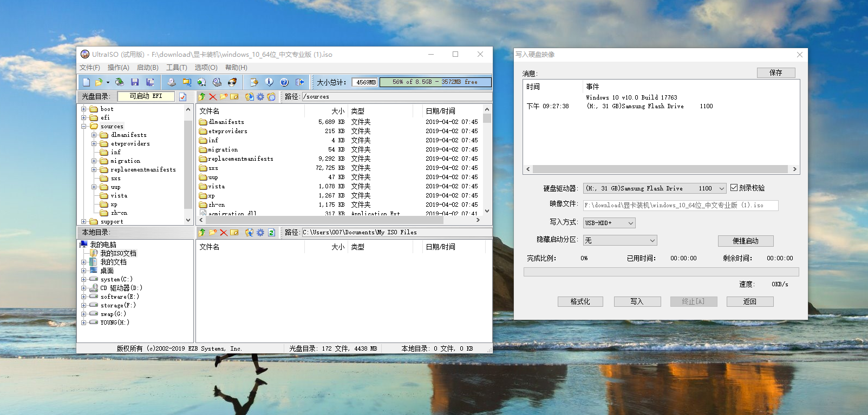Image resolution: width=868 pixels, height=415 pixels.
Task: Click the image path field showing /sources
Action: pyautogui.click(x=397, y=96)
